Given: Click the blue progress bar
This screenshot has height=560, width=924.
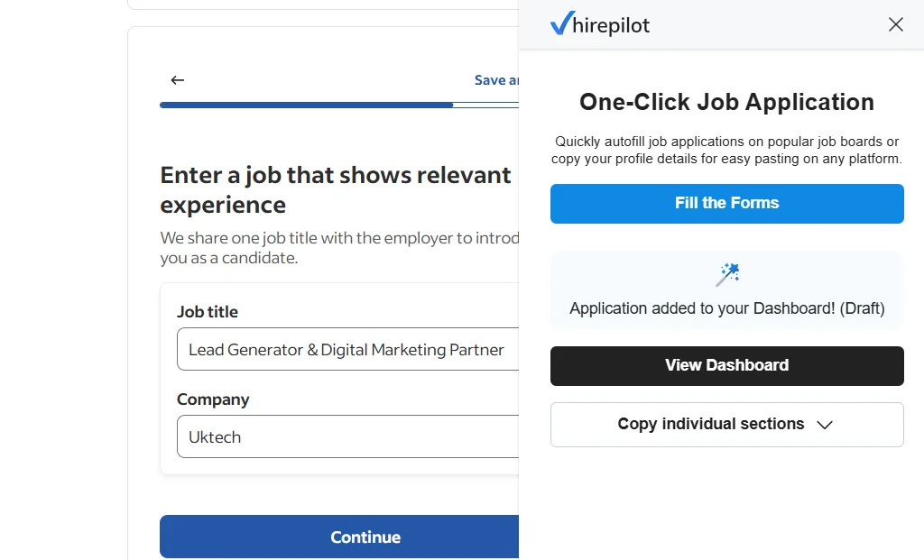Looking at the screenshot, I should (306, 105).
